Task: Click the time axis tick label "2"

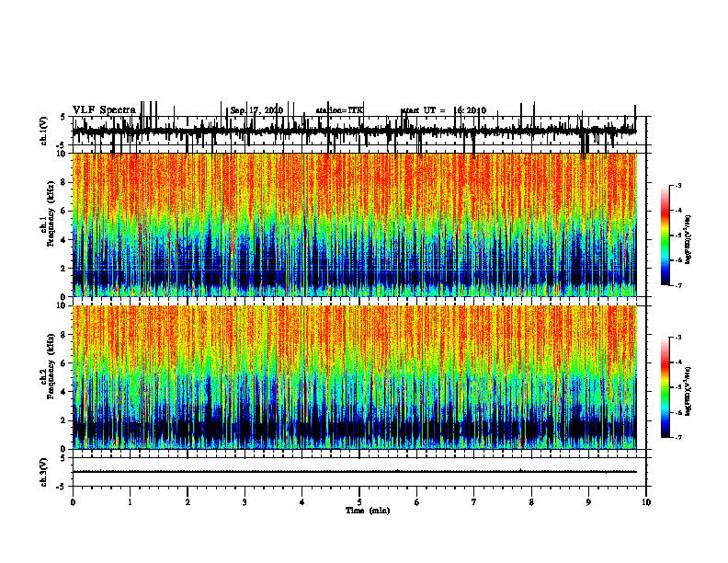Action: pos(188,502)
